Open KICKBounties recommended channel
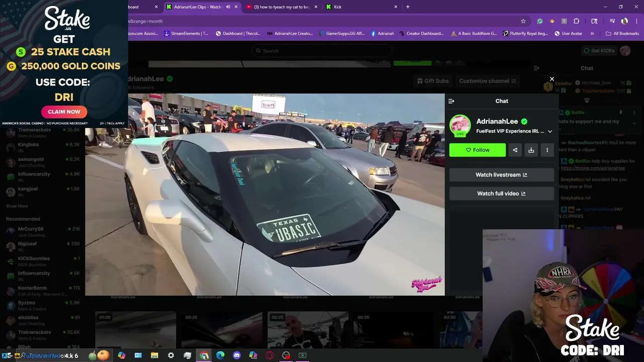The width and height of the screenshot is (644, 362). (x=42, y=261)
